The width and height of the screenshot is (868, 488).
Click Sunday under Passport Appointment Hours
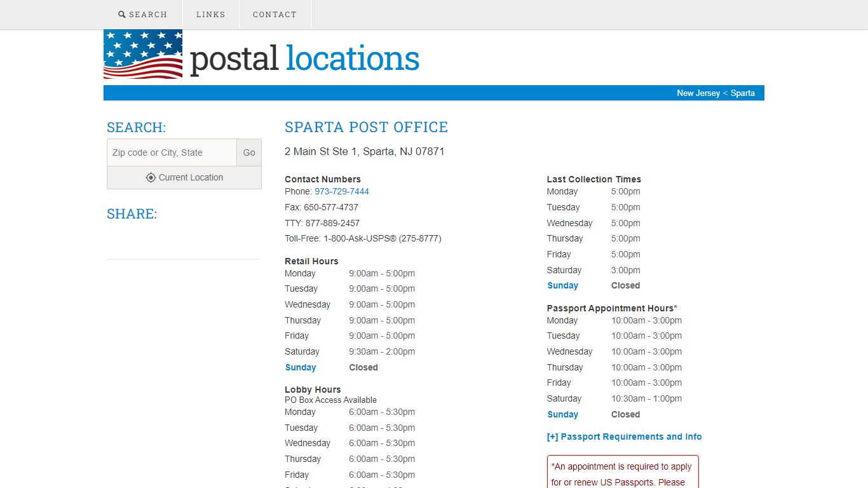pyautogui.click(x=563, y=414)
